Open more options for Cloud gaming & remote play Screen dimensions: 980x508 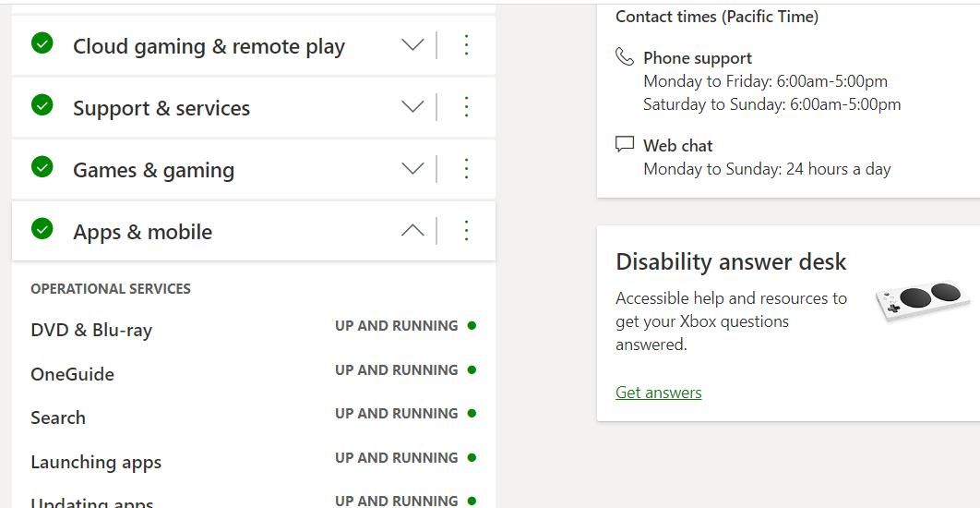pos(467,44)
